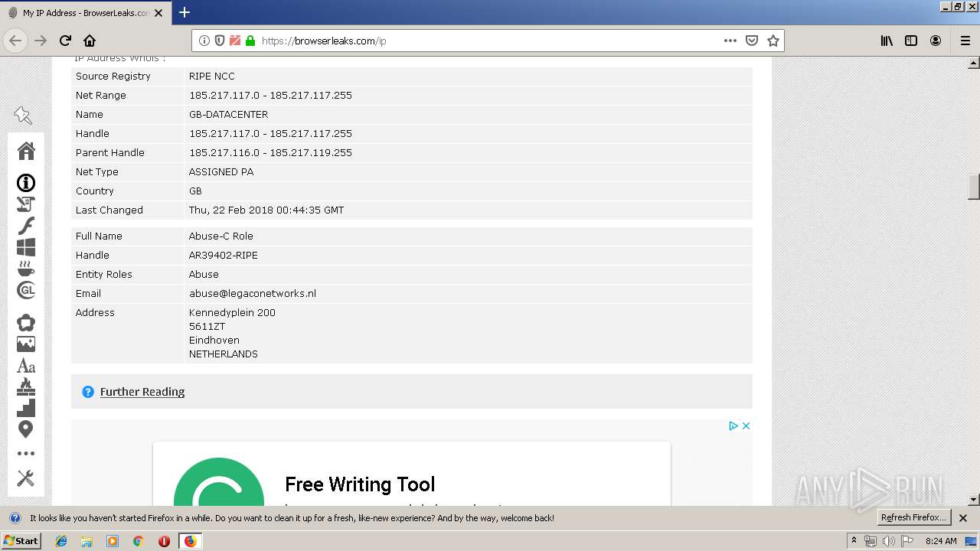980x551 pixels.
Task: Go forward with the browser forward arrow
Action: point(41,41)
